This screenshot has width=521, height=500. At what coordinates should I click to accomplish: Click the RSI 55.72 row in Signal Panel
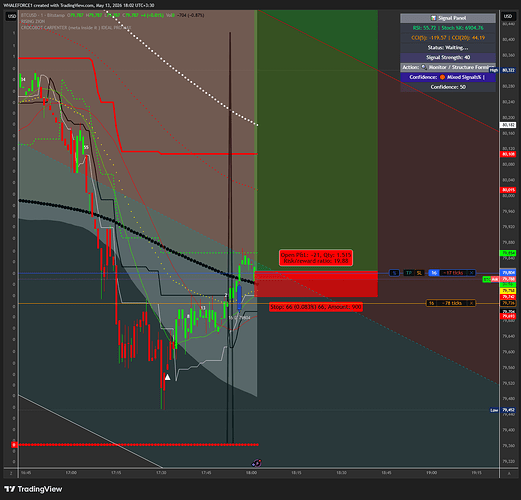tap(448, 28)
